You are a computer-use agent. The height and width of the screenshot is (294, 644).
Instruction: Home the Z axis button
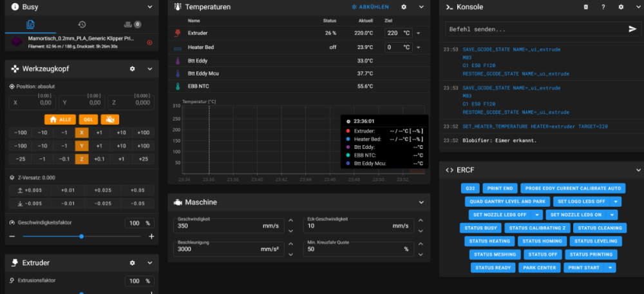tap(82, 159)
